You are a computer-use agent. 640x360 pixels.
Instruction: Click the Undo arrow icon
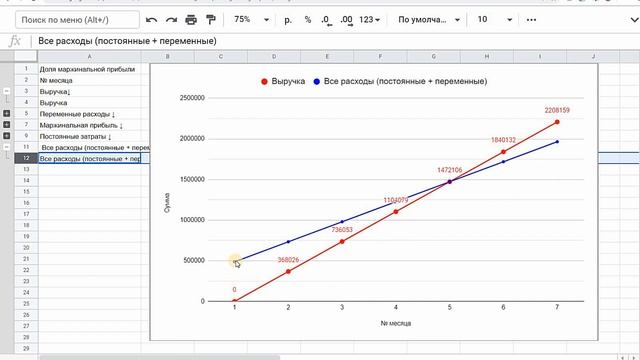pos(151,20)
